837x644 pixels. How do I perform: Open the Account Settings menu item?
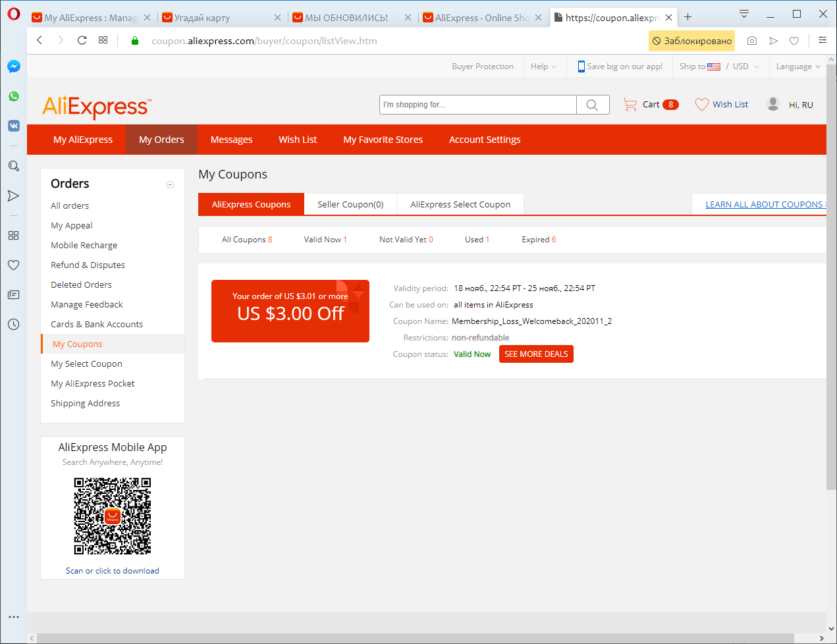tap(485, 140)
